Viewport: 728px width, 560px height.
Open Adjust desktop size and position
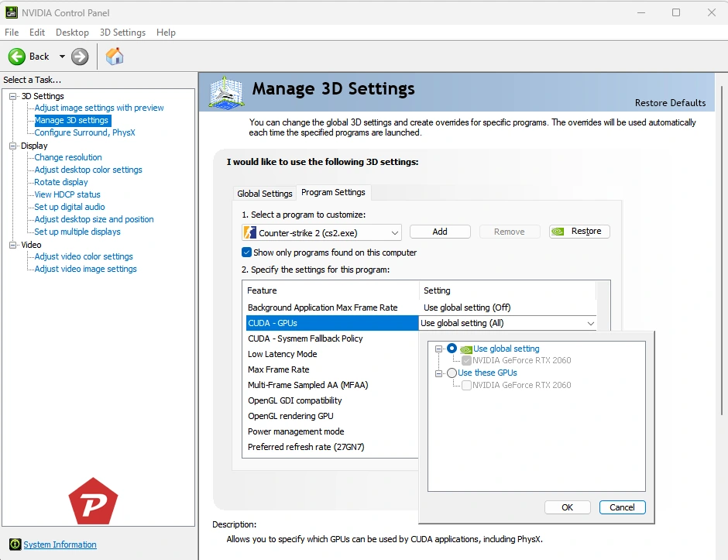tap(94, 219)
